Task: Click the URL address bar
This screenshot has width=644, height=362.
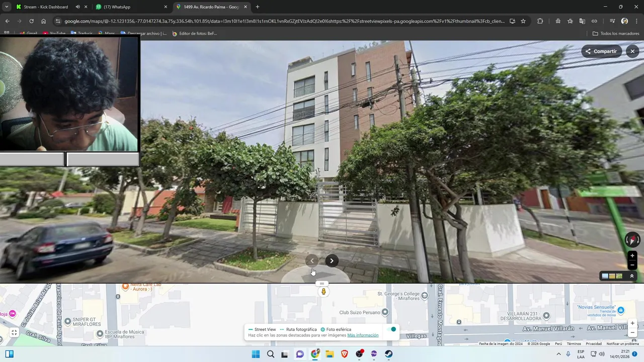Action: (284, 21)
